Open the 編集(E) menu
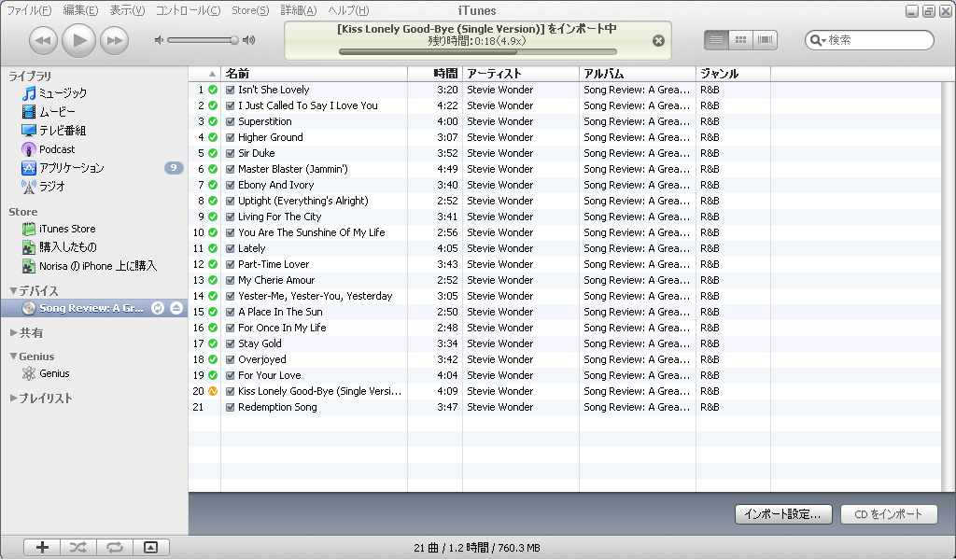The image size is (956, 560). [80, 10]
